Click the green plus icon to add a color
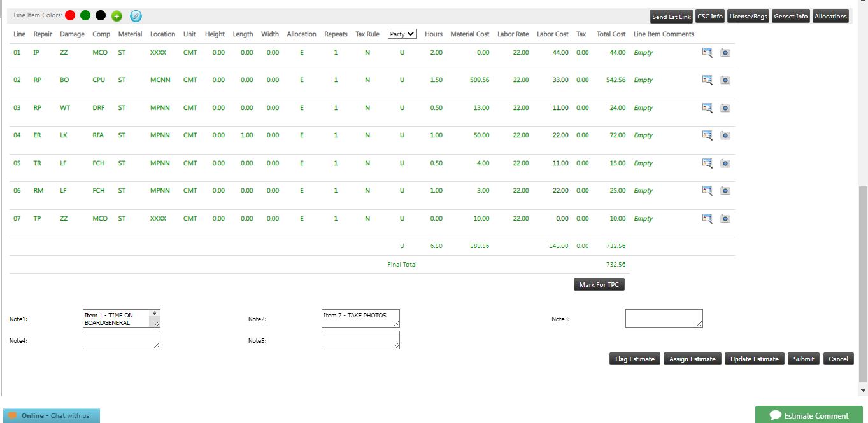The height and width of the screenshot is (423, 868). click(116, 16)
